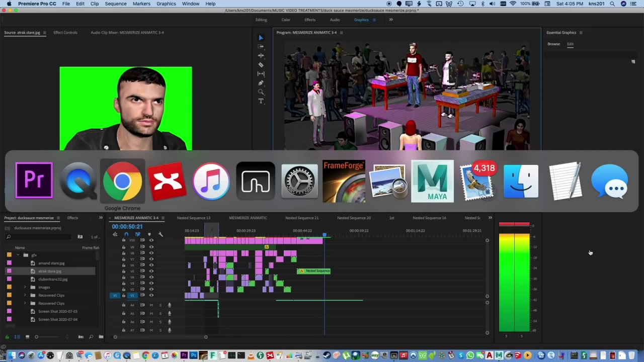Switch to System Preferences in app switcher
Viewport: 644px width, 362px height.
[299, 180]
